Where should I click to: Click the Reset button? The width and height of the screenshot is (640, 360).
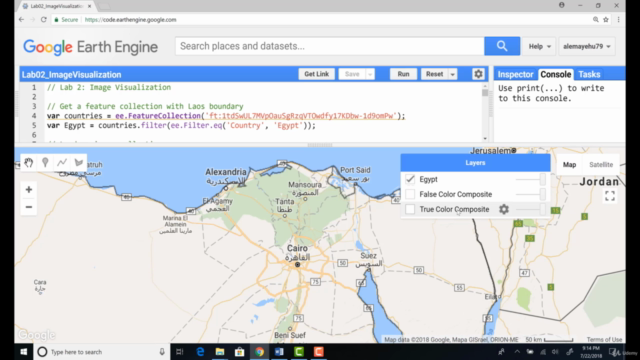(x=434, y=74)
